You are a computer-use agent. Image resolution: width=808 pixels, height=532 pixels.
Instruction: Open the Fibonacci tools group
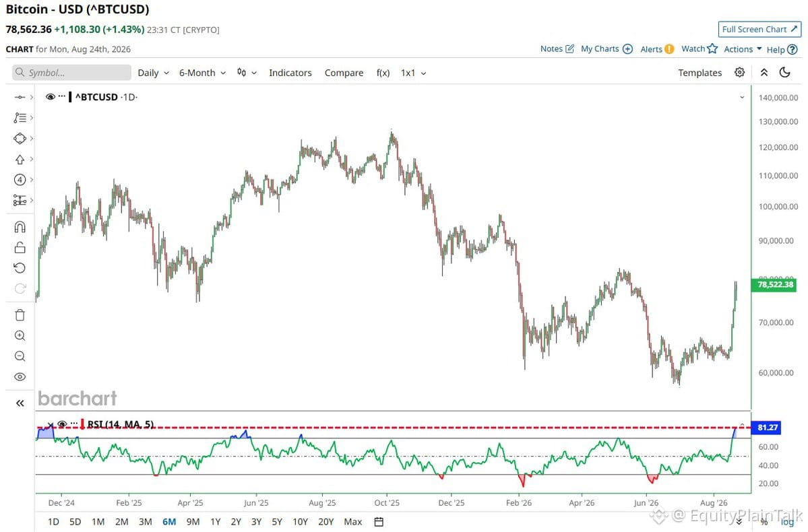[x=20, y=118]
